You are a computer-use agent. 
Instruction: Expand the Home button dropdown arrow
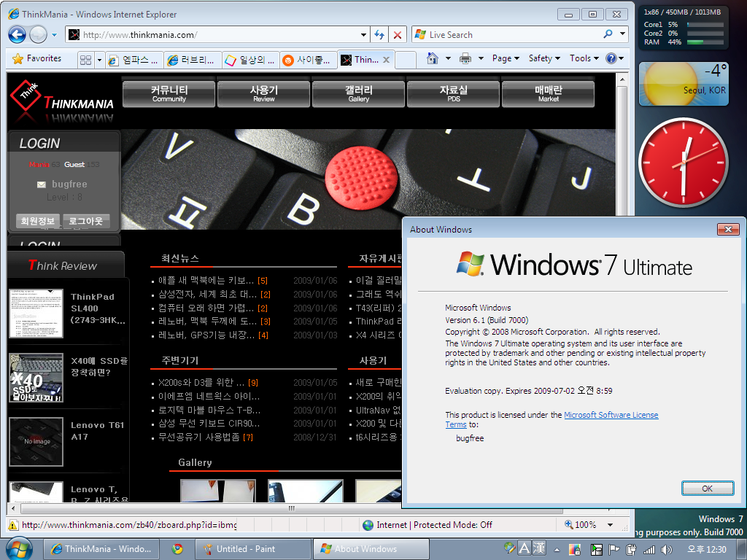tap(448, 58)
